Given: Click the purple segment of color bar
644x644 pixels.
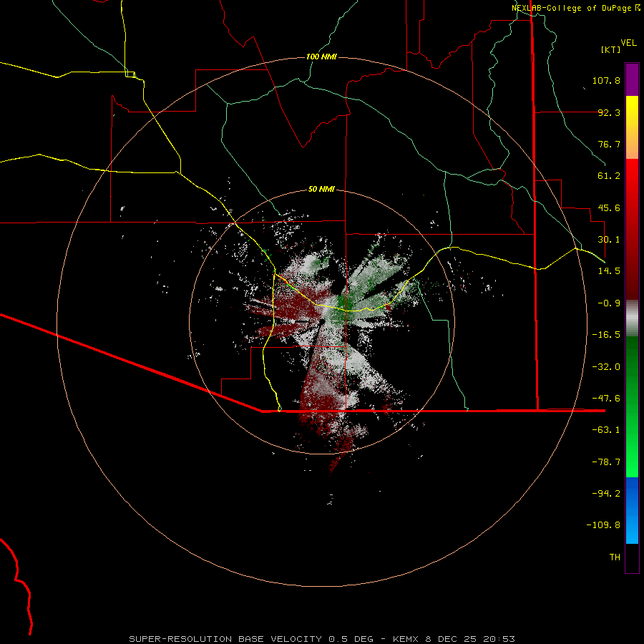Looking at the screenshot, I should tap(632, 79).
